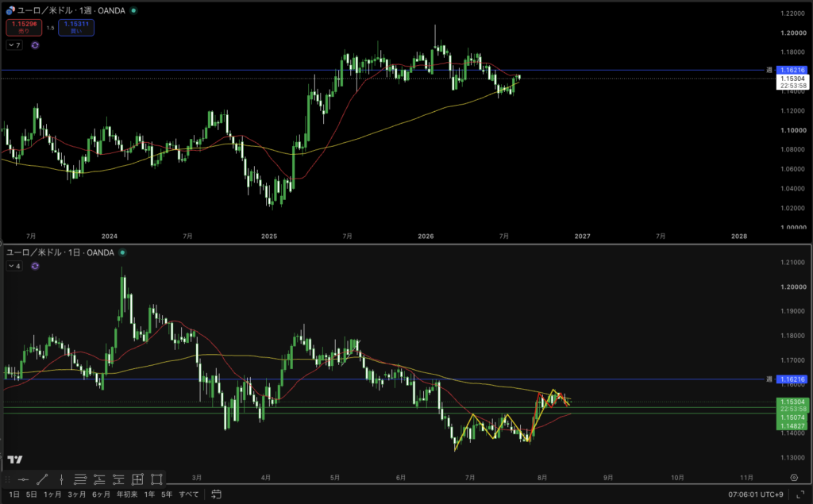Viewport: 813px width, 504px height.
Task: Select the 年初来 time range
Action: 127,494
